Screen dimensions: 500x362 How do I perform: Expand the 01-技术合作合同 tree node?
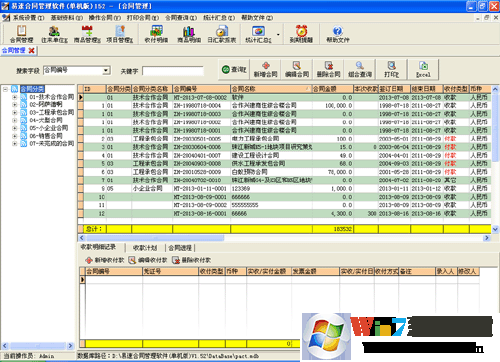14,97
